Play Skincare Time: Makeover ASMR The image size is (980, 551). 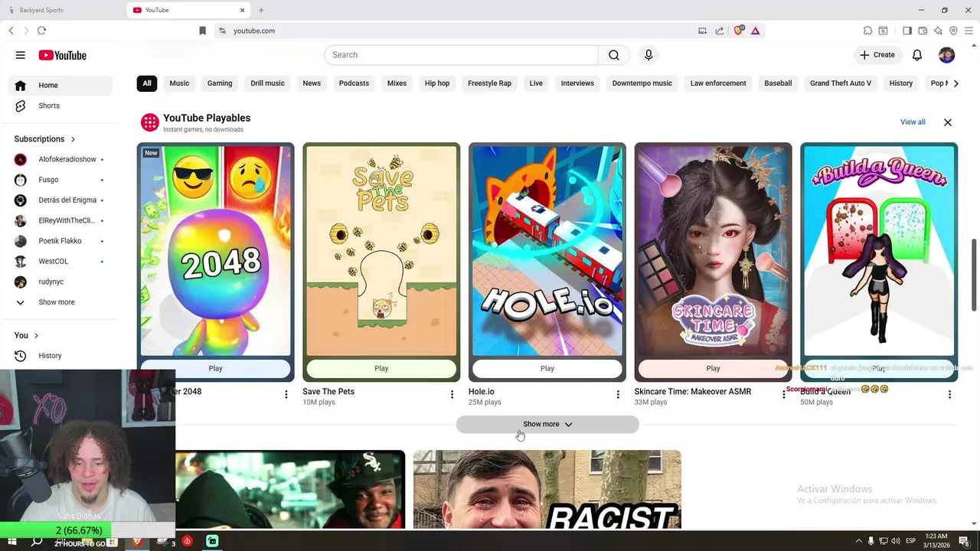pos(713,368)
